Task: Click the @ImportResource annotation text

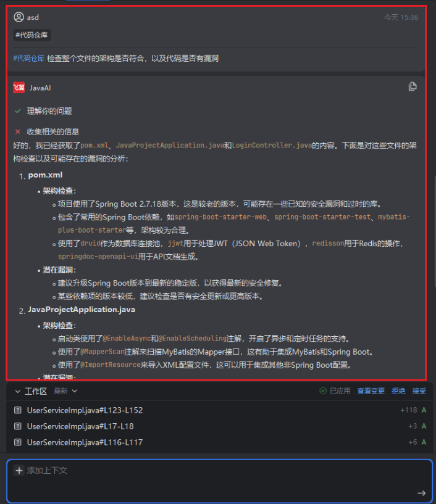Action: [111, 365]
